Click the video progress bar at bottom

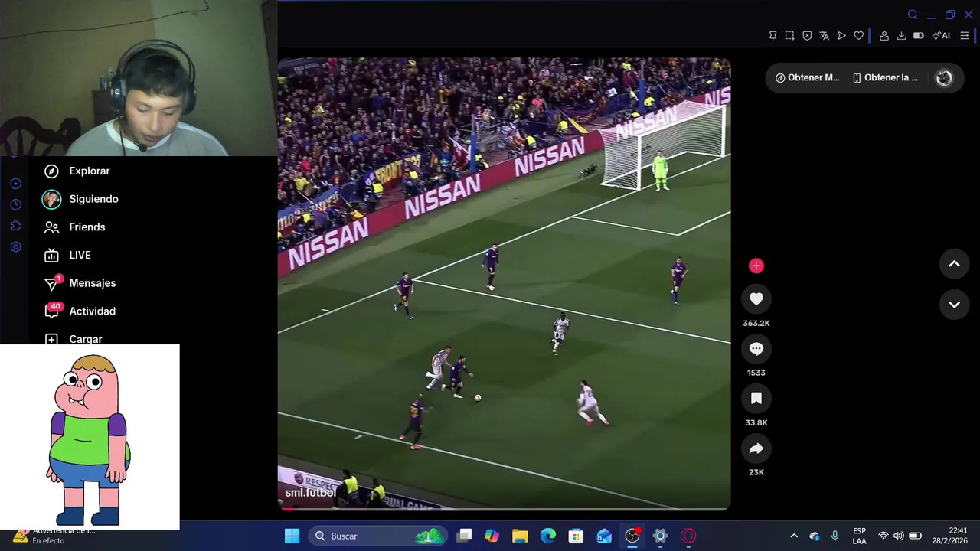tap(504, 508)
